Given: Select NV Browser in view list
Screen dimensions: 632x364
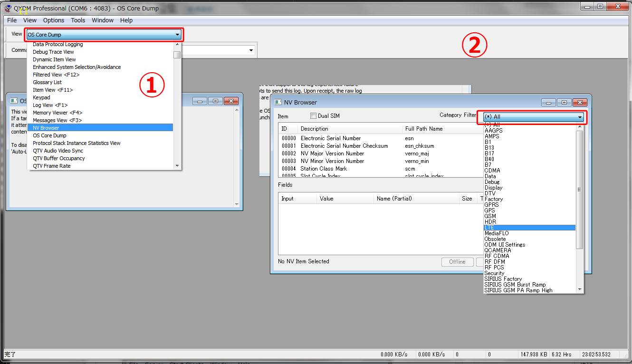Looking at the screenshot, I should coord(100,128).
